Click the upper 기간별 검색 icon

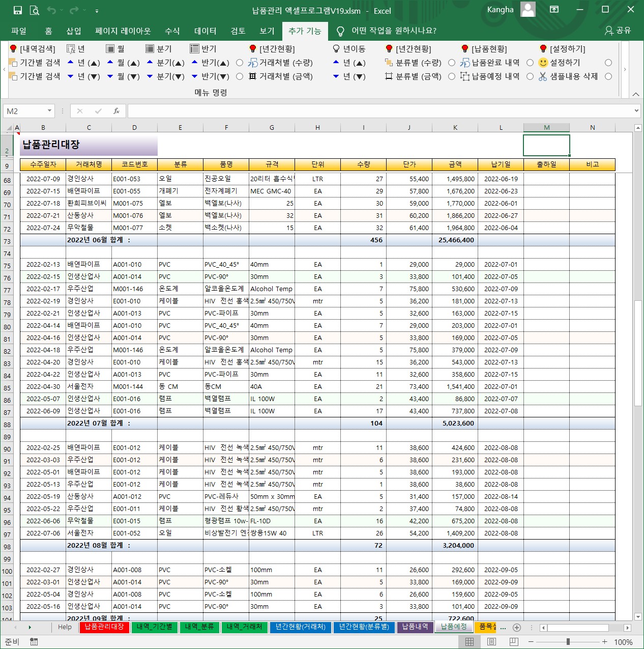coord(13,63)
